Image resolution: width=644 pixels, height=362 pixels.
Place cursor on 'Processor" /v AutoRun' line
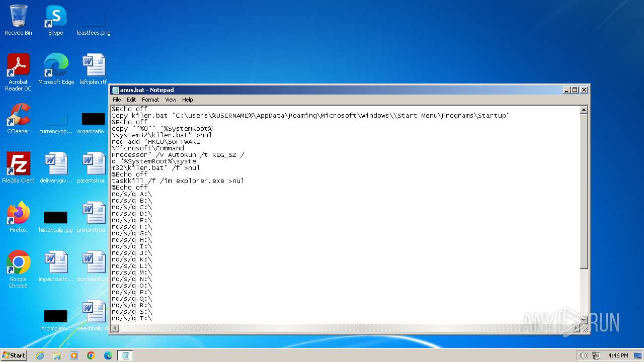point(178,155)
